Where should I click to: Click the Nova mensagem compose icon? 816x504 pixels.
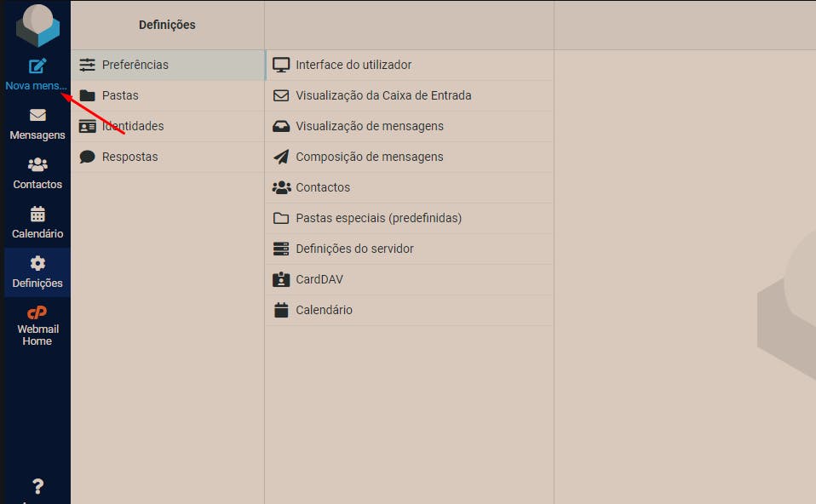(37, 66)
